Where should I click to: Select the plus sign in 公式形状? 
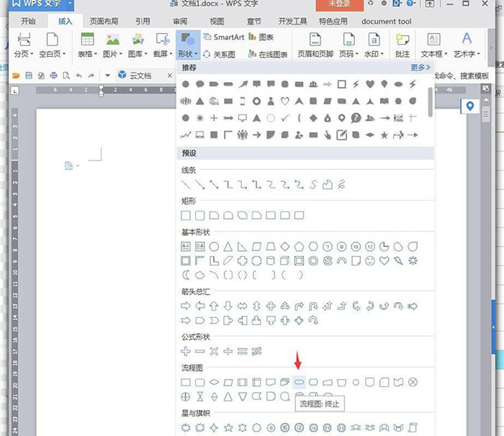coord(186,351)
